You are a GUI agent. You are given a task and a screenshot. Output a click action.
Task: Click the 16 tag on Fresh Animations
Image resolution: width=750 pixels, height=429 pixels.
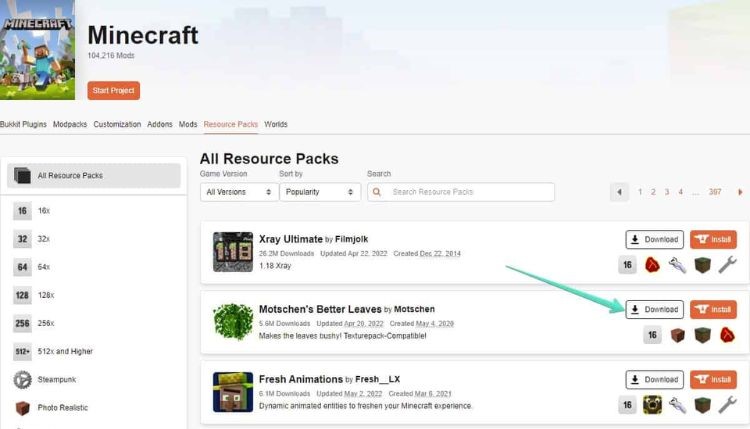coord(628,405)
